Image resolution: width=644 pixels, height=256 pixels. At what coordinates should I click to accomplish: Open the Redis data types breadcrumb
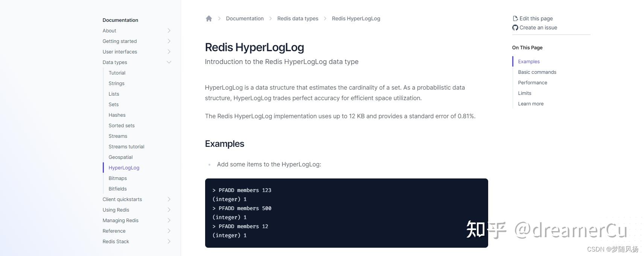(298, 18)
